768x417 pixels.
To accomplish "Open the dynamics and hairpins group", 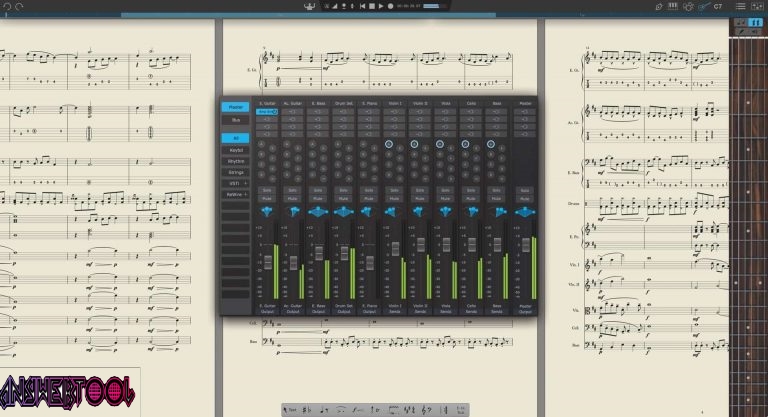I will coord(358,410).
